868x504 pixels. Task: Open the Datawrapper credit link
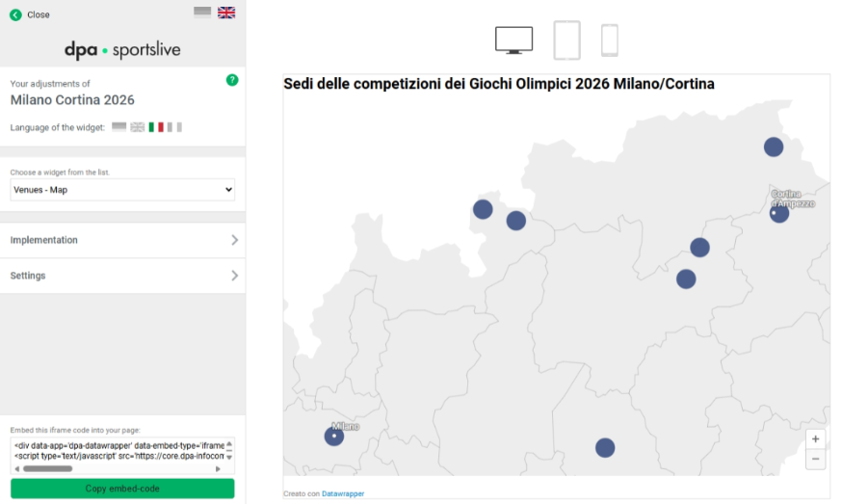pyautogui.click(x=343, y=494)
